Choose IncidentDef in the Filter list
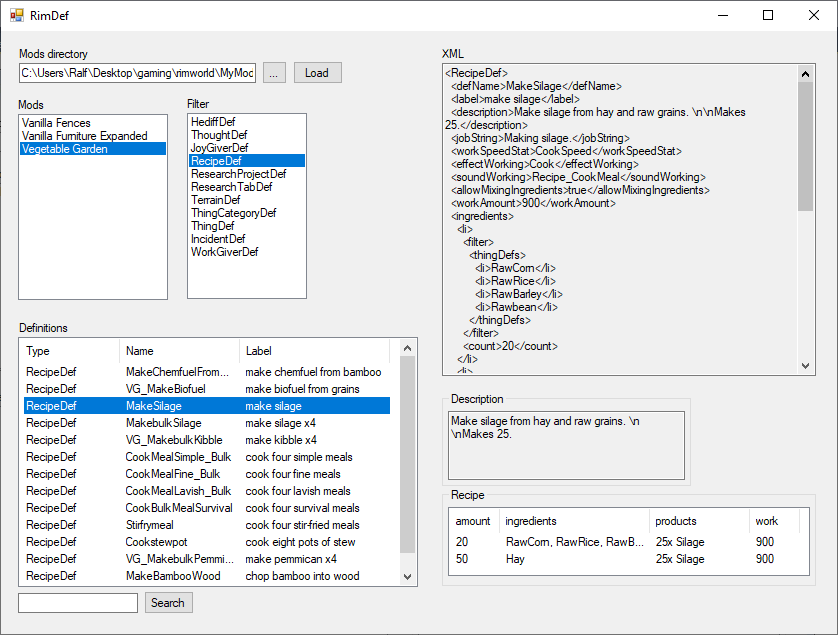This screenshot has width=838, height=635. click(247, 238)
